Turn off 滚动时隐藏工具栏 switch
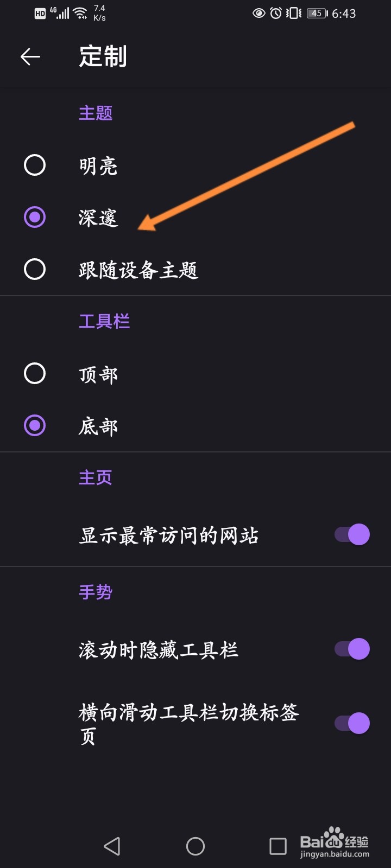The width and height of the screenshot is (391, 868). (352, 649)
